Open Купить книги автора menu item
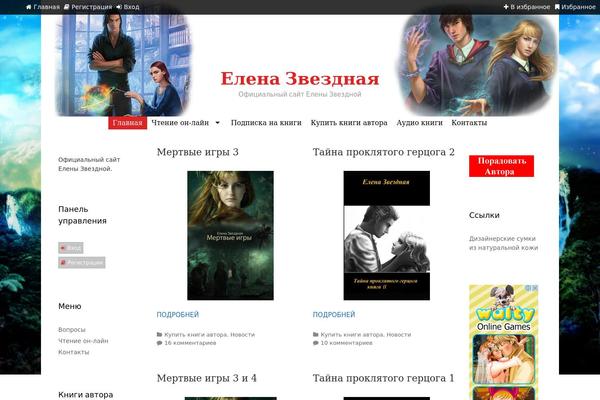 tap(349, 123)
